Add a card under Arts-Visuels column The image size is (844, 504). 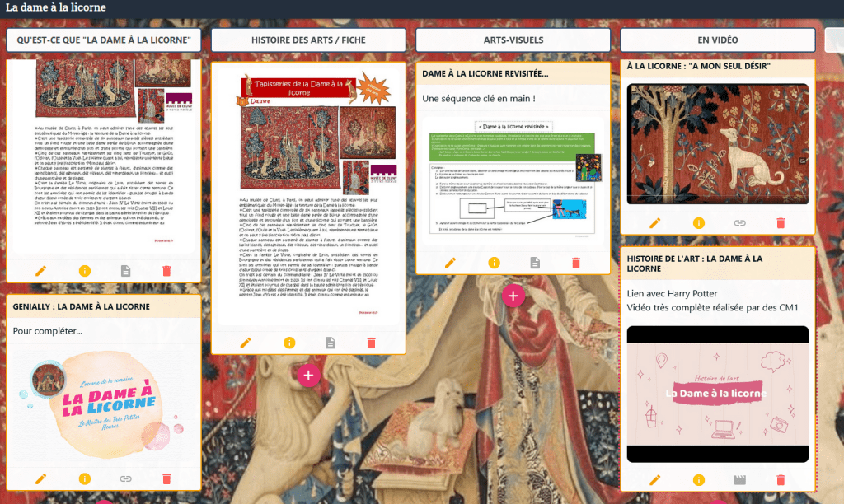513,296
